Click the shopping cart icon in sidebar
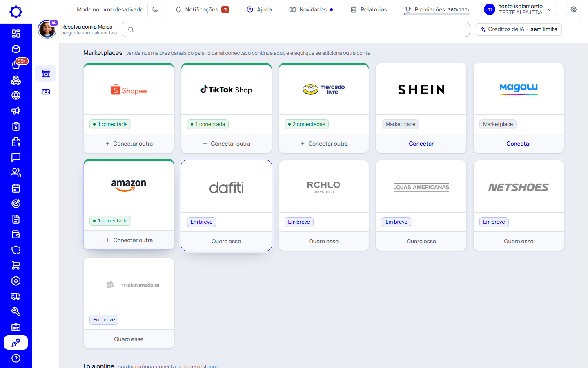The image size is (588, 368). coord(16,265)
